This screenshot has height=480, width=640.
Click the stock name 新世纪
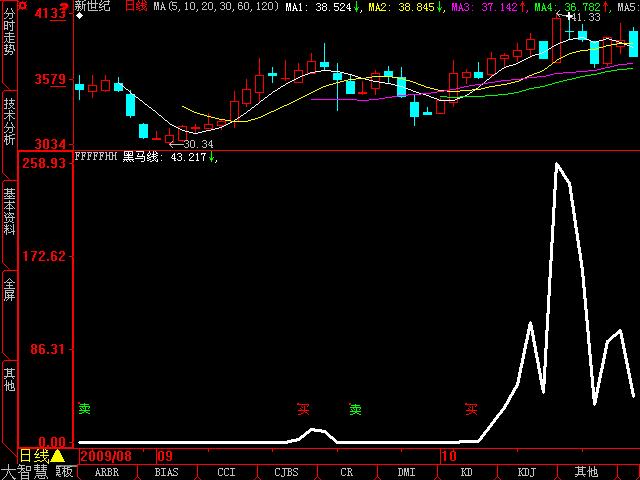(x=93, y=6)
